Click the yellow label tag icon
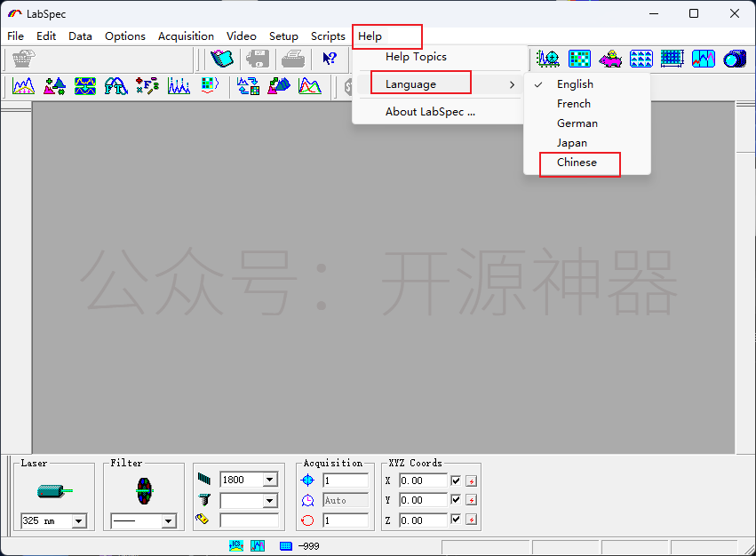Viewport: 756px width, 556px height. pyautogui.click(x=202, y=519)
